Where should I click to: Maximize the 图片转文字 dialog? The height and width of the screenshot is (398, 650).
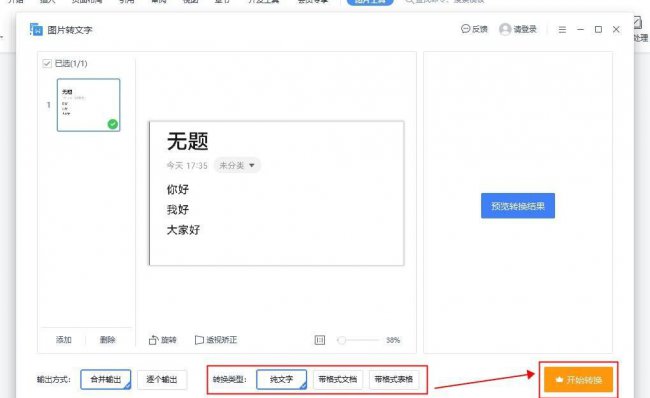pos(598,29)
